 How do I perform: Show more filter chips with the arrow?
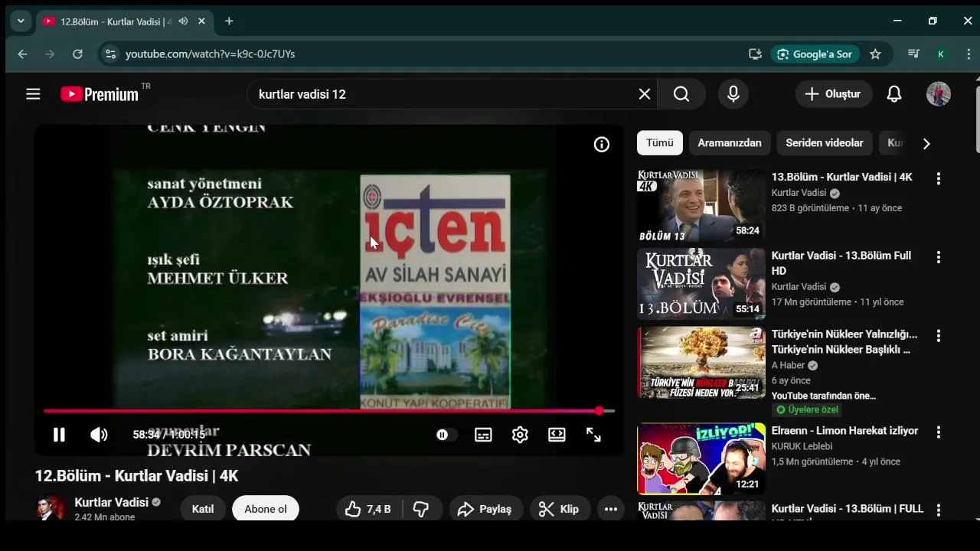tap(926, 143)
